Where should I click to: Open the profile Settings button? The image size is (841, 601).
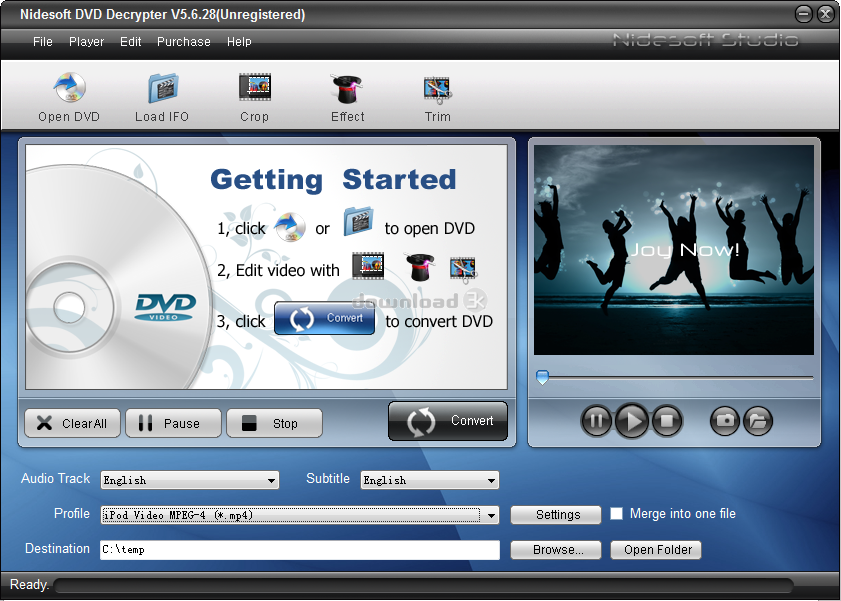tap(556, 515)
